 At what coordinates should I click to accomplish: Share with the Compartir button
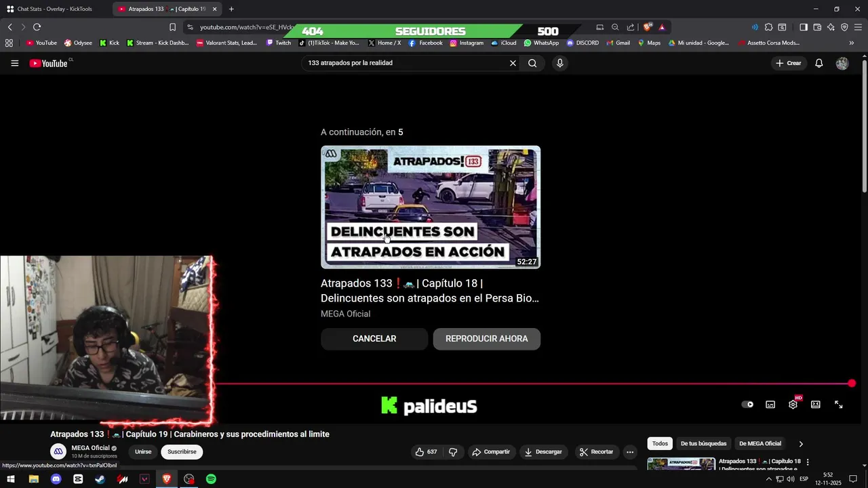pos(490,452)
